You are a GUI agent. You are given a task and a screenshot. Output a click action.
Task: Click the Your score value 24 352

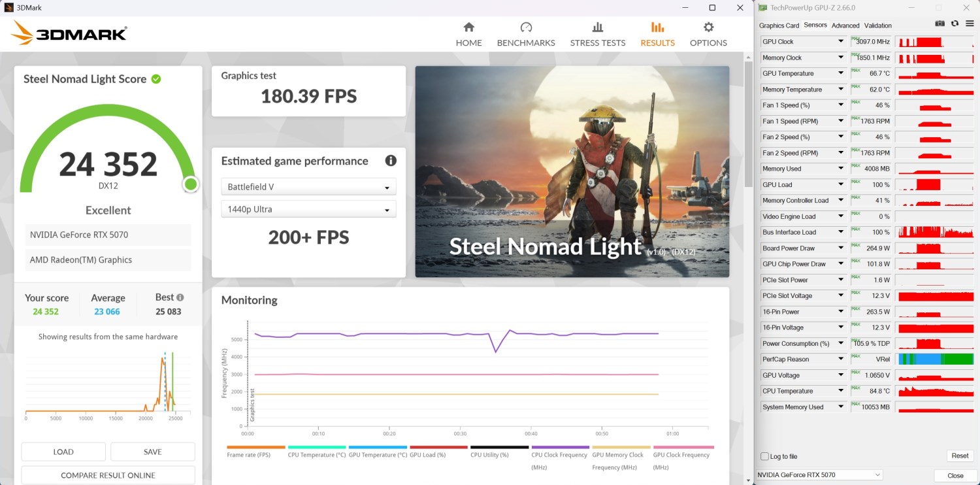(46, 312)
